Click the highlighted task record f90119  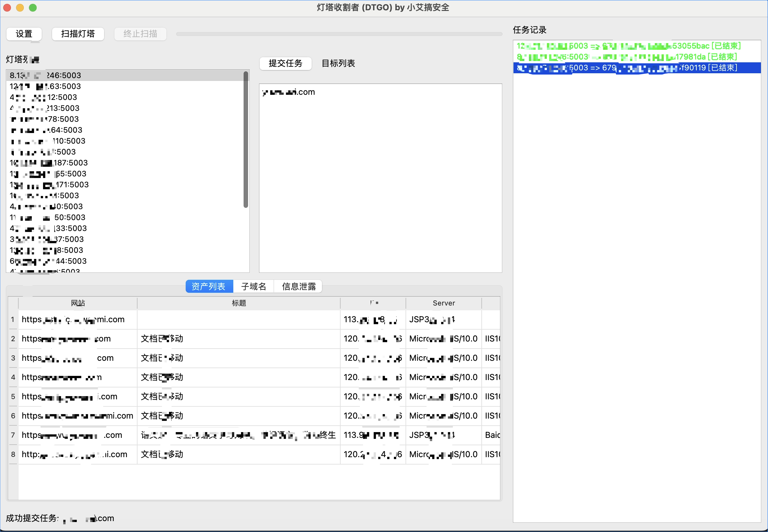[x=627, y=68]
